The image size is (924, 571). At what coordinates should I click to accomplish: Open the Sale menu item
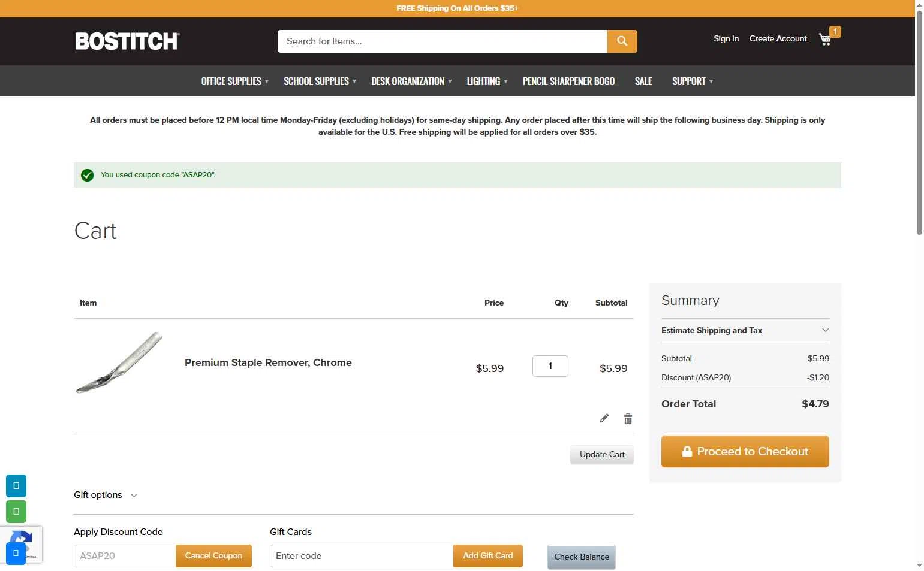(643, 81)
